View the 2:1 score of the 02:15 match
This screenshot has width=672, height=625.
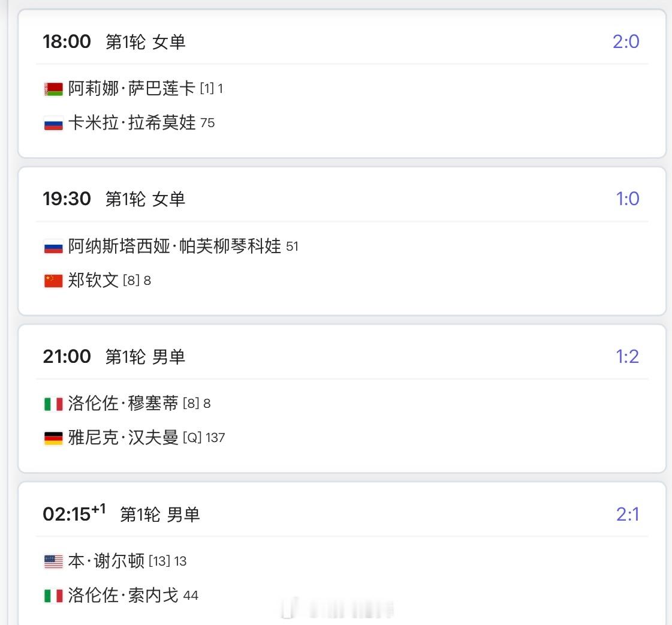click(x=628, y=514)
